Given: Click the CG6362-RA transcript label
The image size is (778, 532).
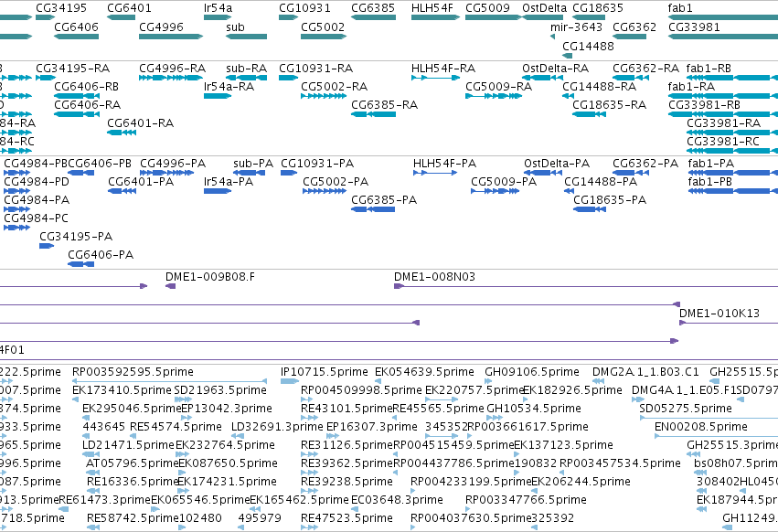Looking at the screenshot, I should [646, 68].
